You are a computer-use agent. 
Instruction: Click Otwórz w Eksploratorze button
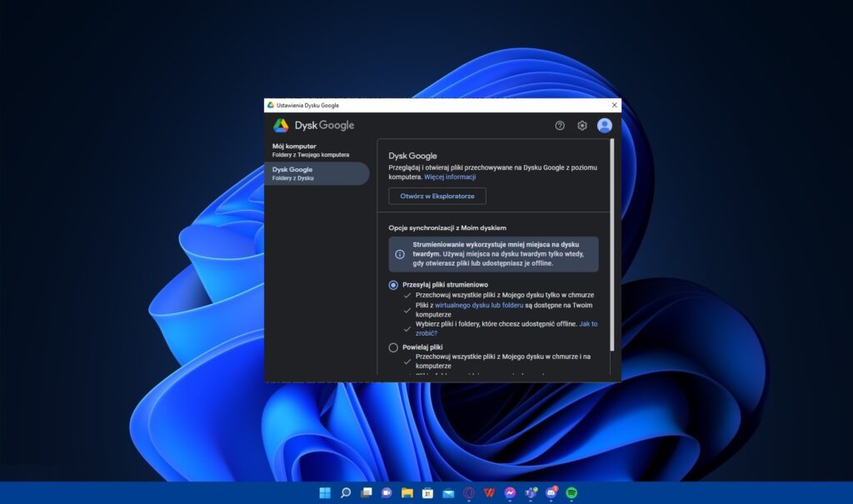tap(437, 196)
